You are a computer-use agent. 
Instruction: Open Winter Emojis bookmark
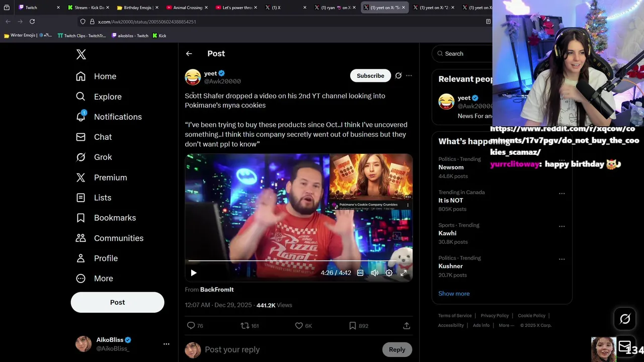(x=28, y=36)
